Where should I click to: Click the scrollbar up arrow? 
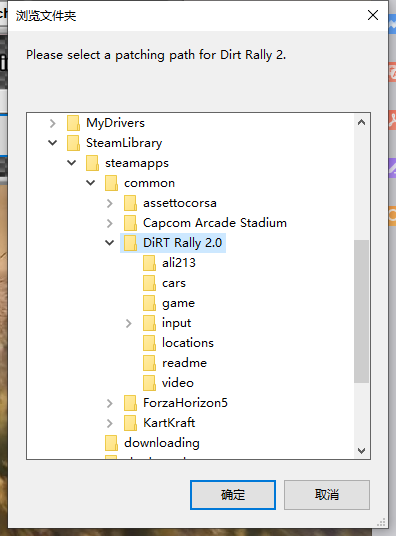[x=361, y=122]
